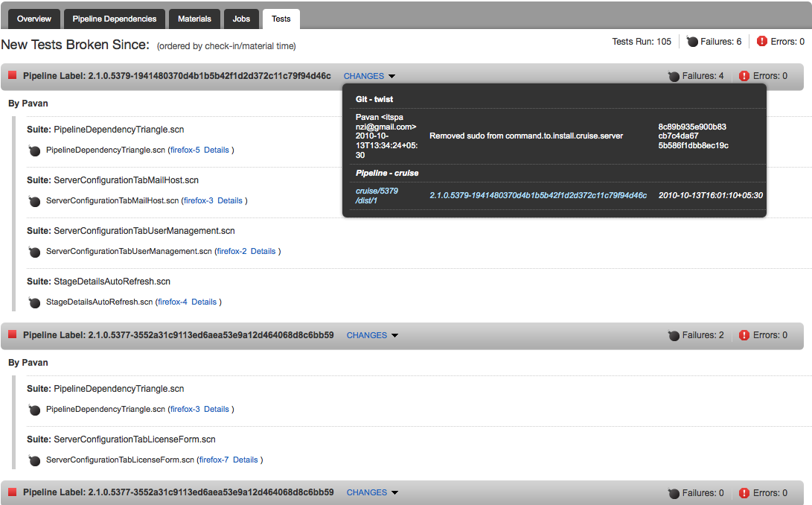Open the firefox-4 job link
Image resolution: width=812 pixels, height=505 pixels.
click(172, 302)
